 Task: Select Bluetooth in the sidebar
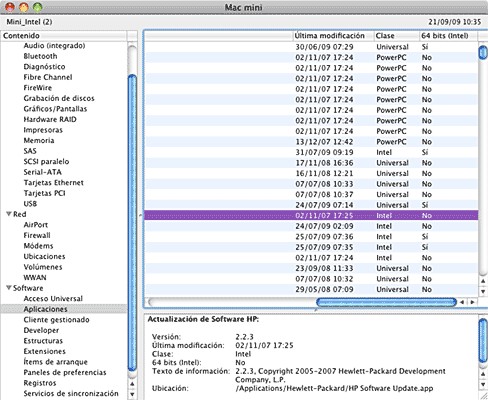40,56
